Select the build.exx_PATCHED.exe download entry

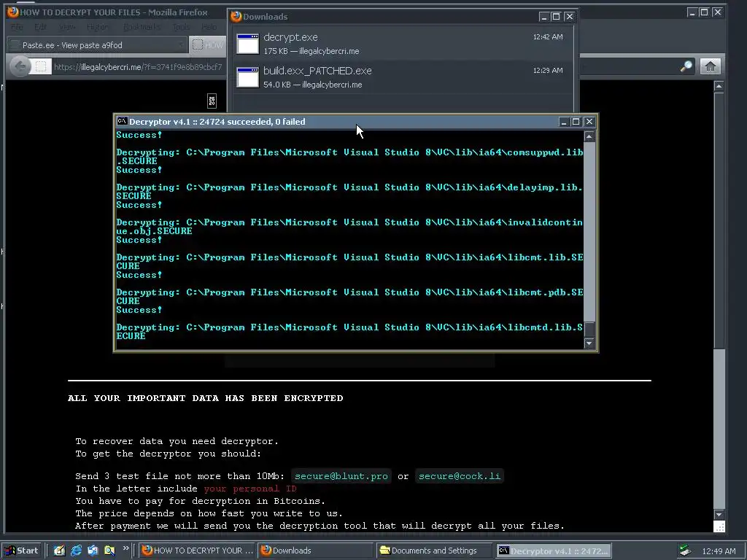[403, 77]
